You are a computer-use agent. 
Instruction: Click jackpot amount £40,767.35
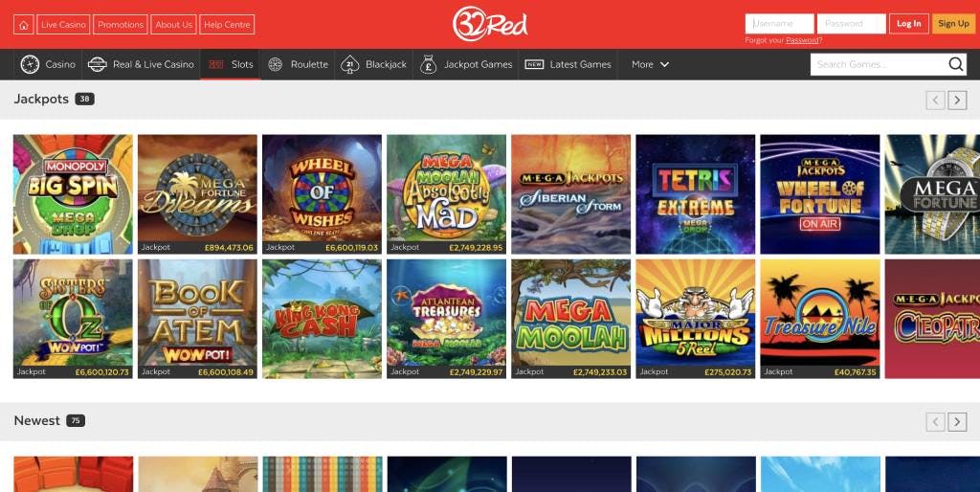tap(855, 372)
